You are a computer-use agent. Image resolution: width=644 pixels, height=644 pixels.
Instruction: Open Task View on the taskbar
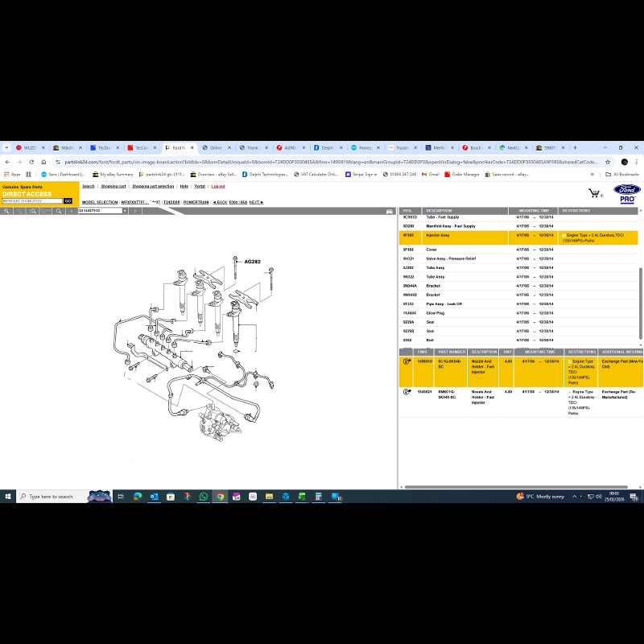click(121, 497)
